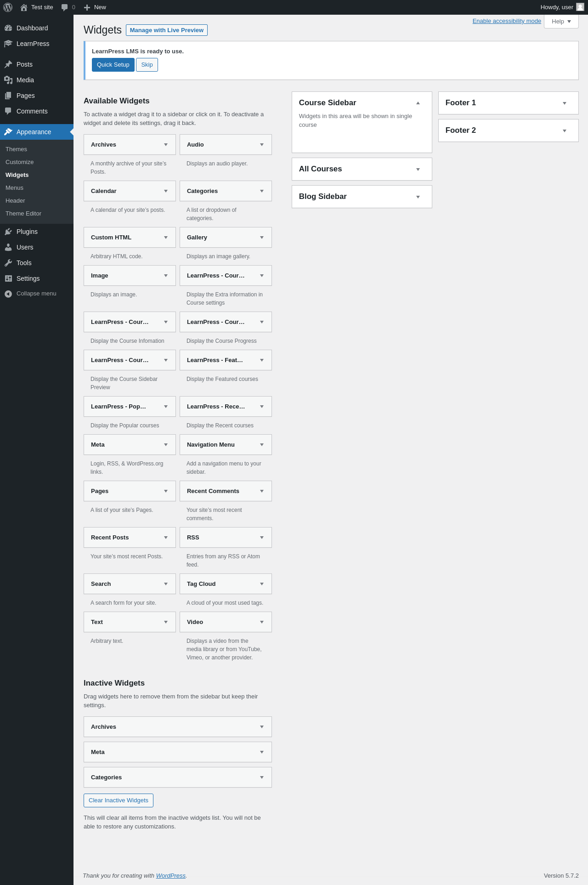Expand the Footer 2 widget area

[x=565, y=130]
